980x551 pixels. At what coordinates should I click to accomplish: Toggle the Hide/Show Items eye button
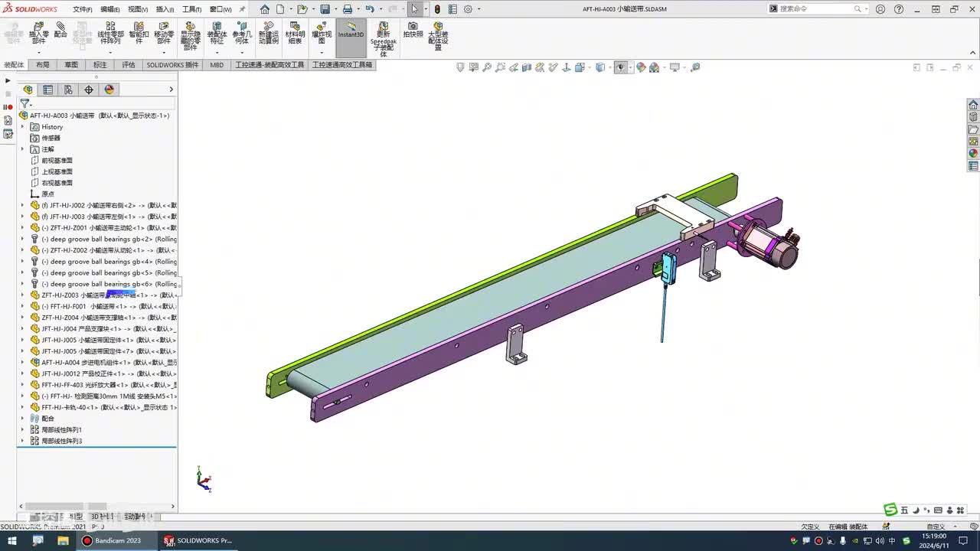pyautogui.click(x=621, y=67)
